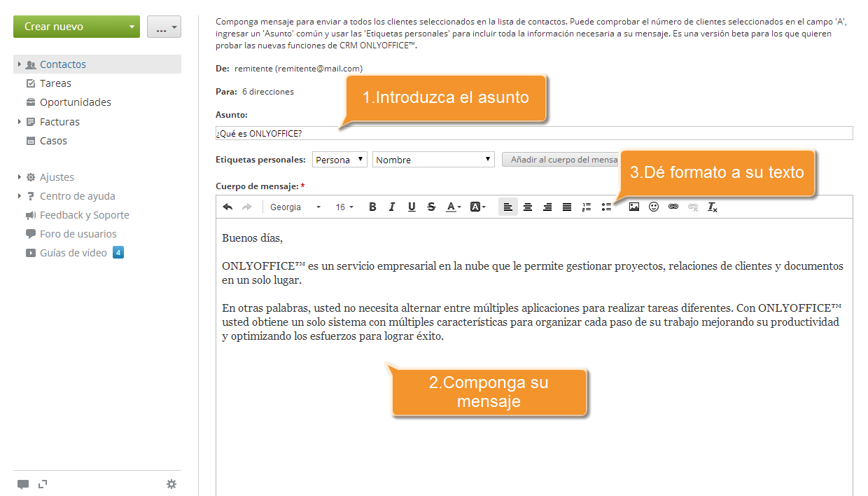The width and height of the screenshot is (868, 496).
Task: Toggle strikethrough formatting
Action: pyautogui.click(x=431, y=207)
